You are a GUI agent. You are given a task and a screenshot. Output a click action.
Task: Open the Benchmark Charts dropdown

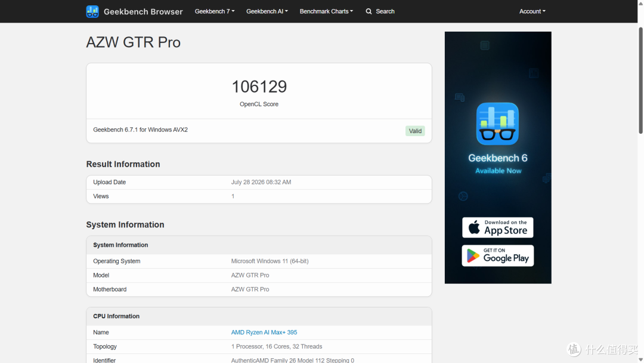[x=326, y=11]
